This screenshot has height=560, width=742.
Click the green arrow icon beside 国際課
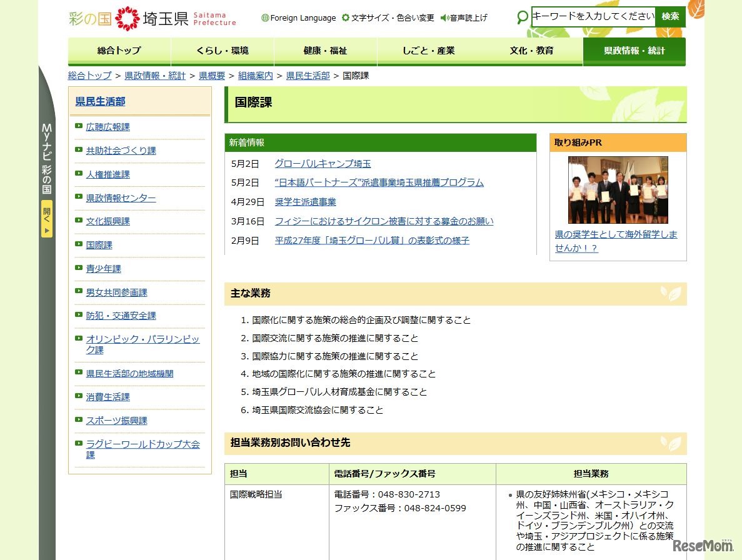79,244
